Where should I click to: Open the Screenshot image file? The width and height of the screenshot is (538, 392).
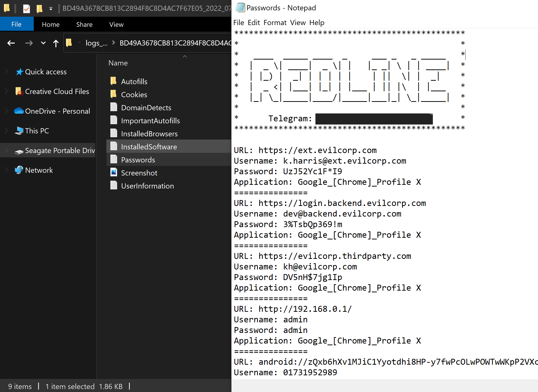139,173
